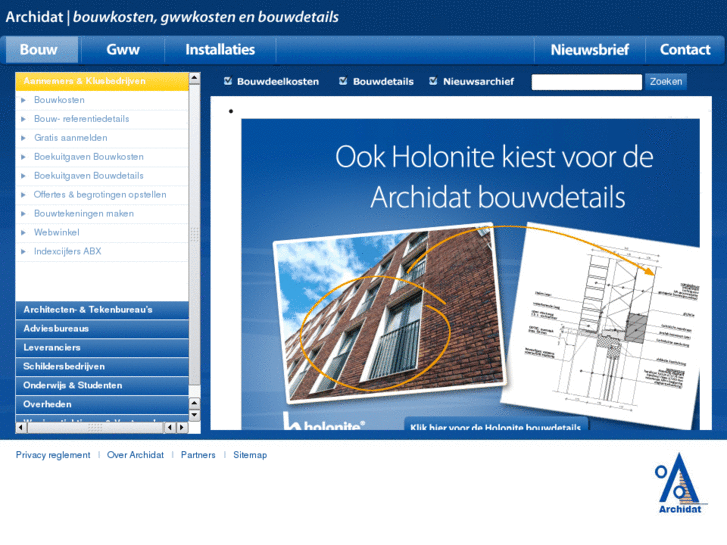Click the brick building photo
The width and height of the screenshot is (727, 545).
click(x=391, y=314)
